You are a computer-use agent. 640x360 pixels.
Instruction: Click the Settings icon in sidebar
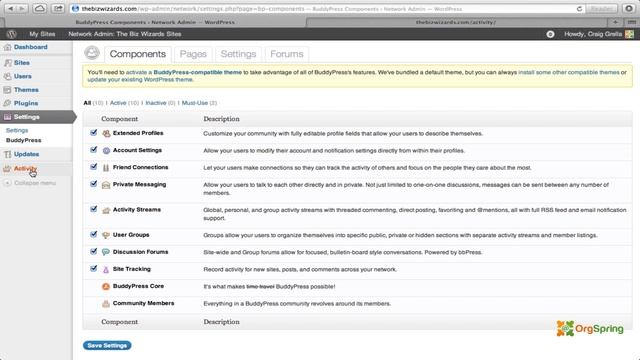click(x=7, y=117)
